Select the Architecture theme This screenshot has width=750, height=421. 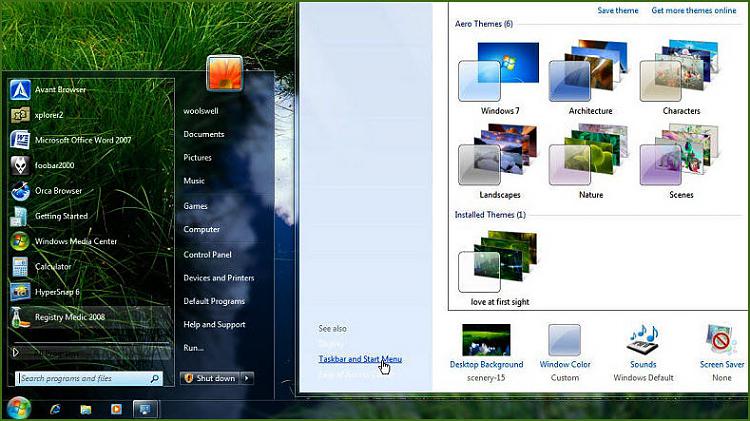click(x=590, y=78)
